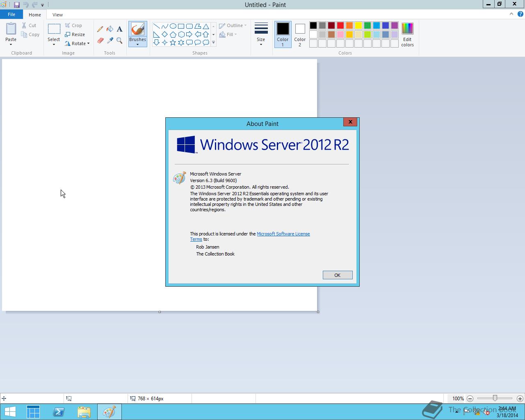This screenshot has width=525, height=420.
Task: Click the Crop tool
Action: [x=73, y=25]
